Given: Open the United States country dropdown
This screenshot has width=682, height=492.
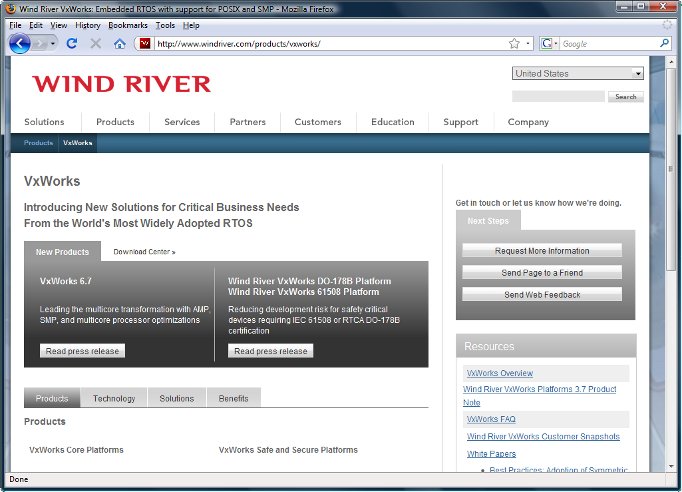Looking at the screenshot, I should (x=578, y=73).
